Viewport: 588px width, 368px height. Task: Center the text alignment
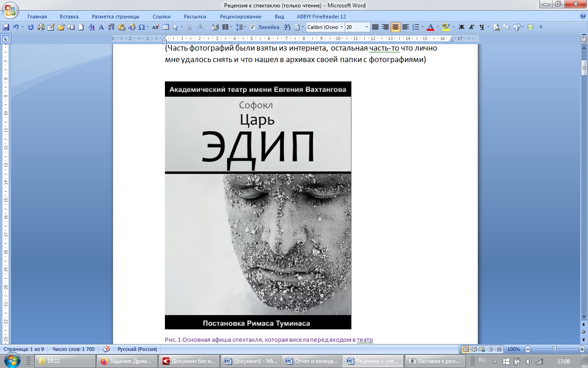(396, 27)
